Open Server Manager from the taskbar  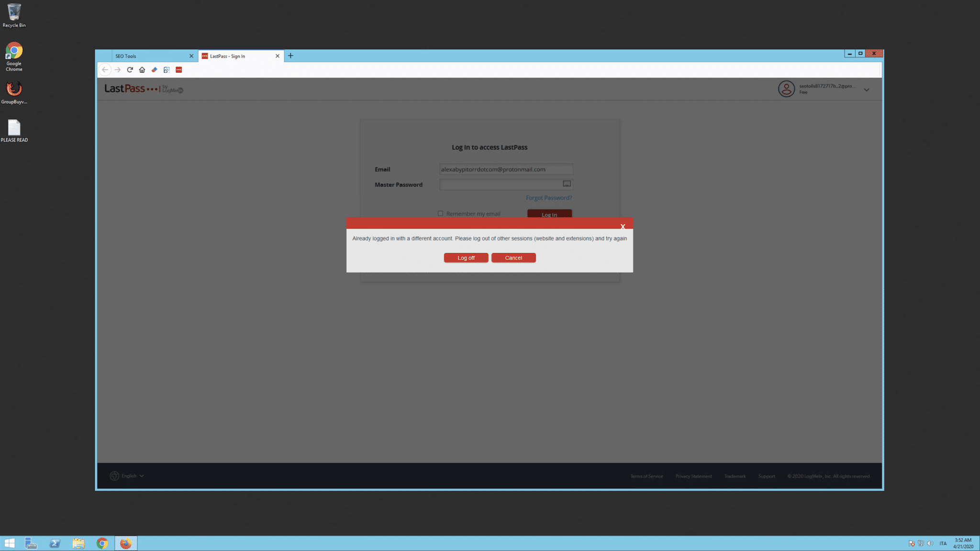click(x=31, y=543)
